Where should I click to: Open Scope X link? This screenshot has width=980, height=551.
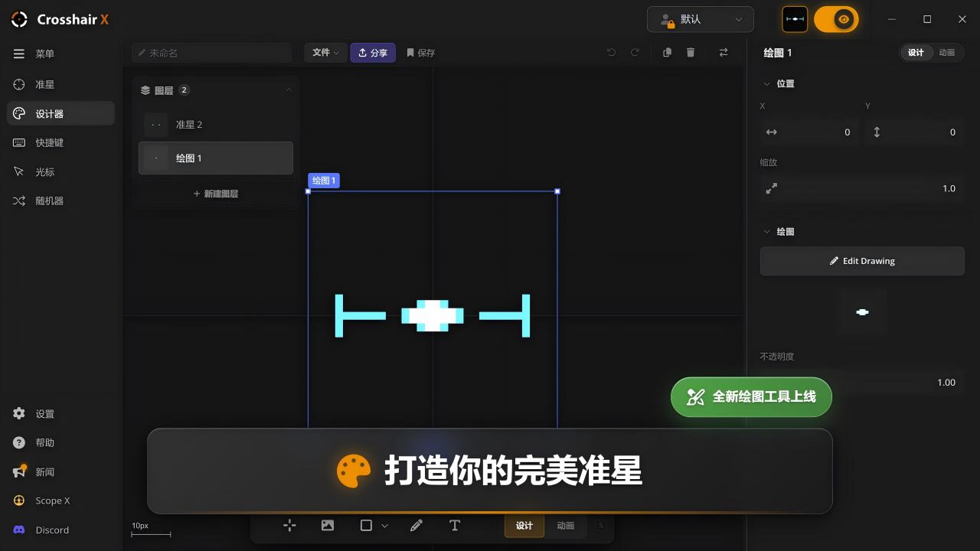60,500
